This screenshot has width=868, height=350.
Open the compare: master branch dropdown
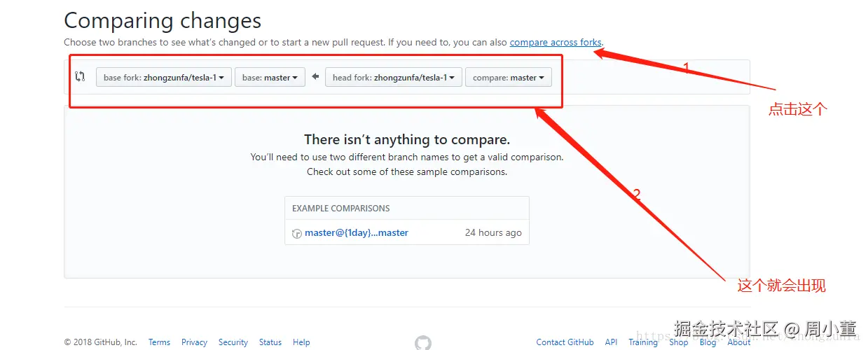point(509,77)
